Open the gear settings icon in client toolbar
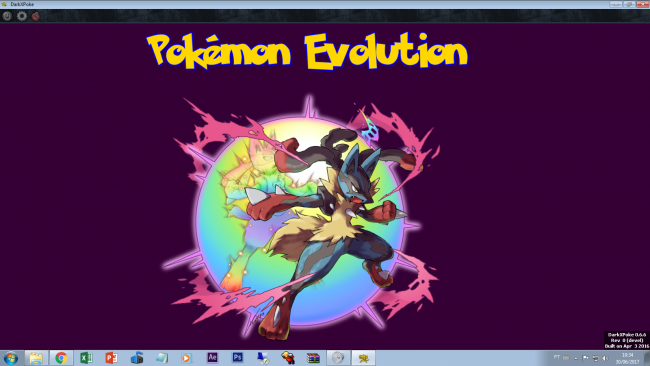Image resolution: width=650 pixels, height=366 pixels. pyautogui.click(x=22, y=16)
